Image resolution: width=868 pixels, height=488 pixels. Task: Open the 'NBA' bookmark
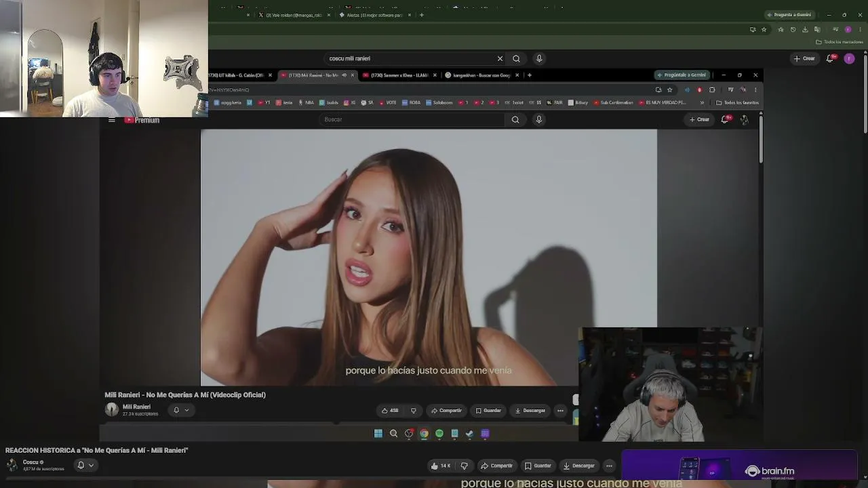point(306,103)
